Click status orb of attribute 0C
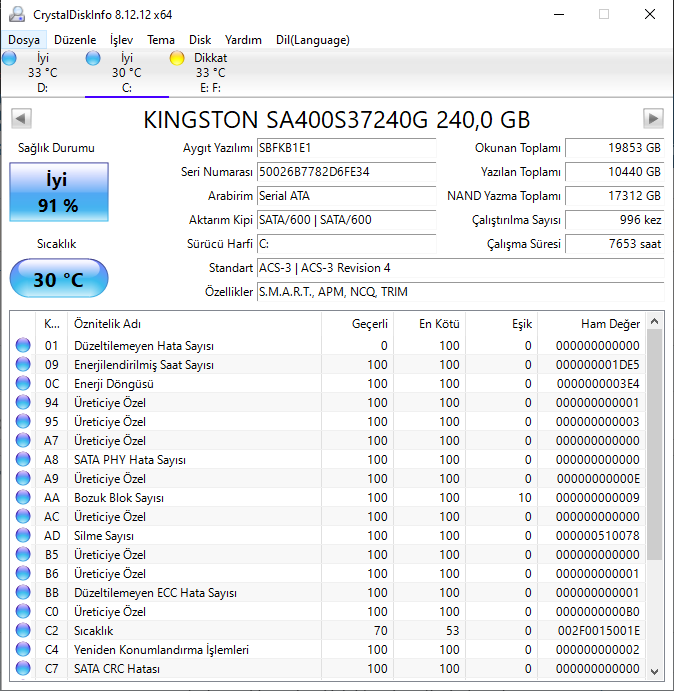The image size is (674, 691). tap(23, 383)
